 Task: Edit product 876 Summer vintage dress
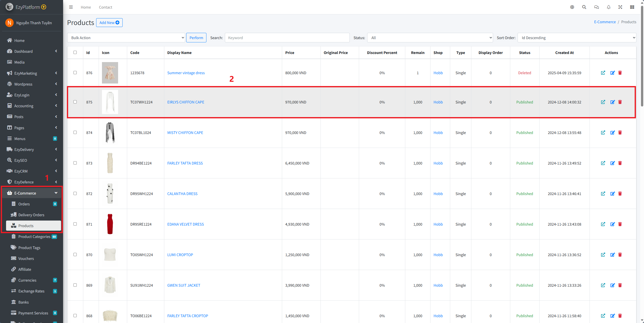[x=612, y=73]
